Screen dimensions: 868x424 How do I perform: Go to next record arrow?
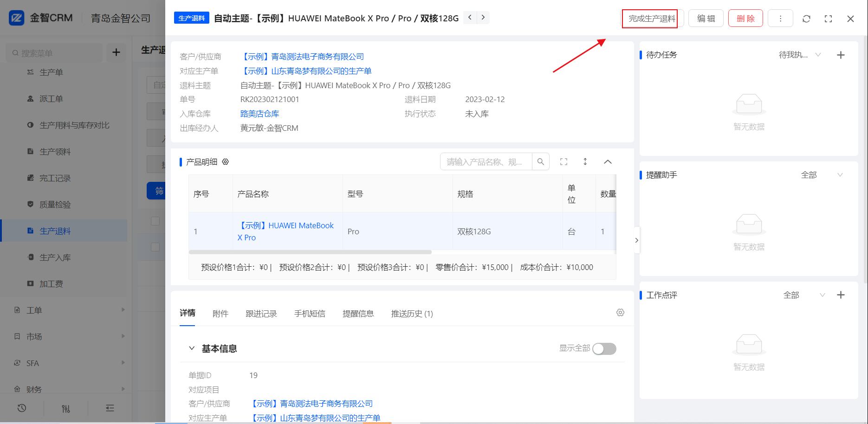click(x=483, y=18)
